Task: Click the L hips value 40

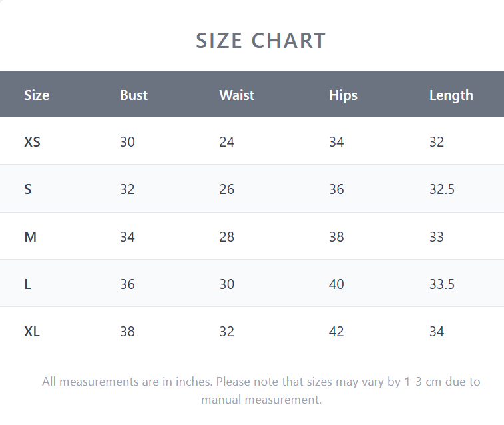Action: [336, 284]
